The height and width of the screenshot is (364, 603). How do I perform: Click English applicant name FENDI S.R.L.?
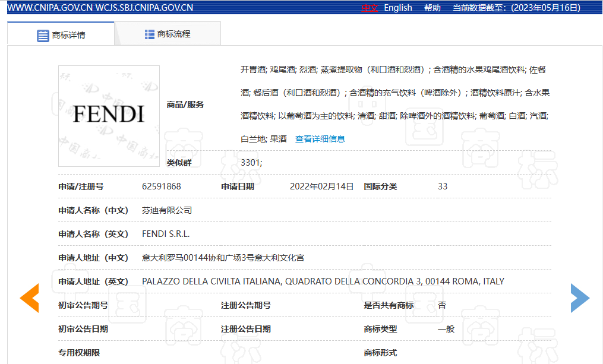[166, 234]
